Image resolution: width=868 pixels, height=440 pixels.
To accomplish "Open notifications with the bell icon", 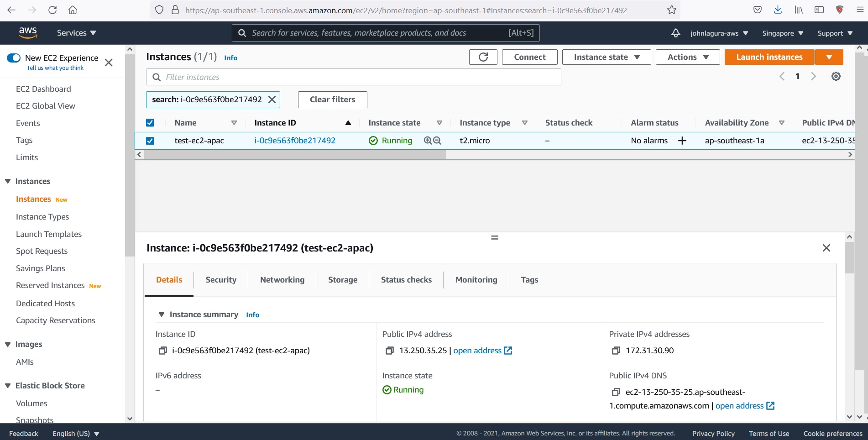I will coord(675,32).
